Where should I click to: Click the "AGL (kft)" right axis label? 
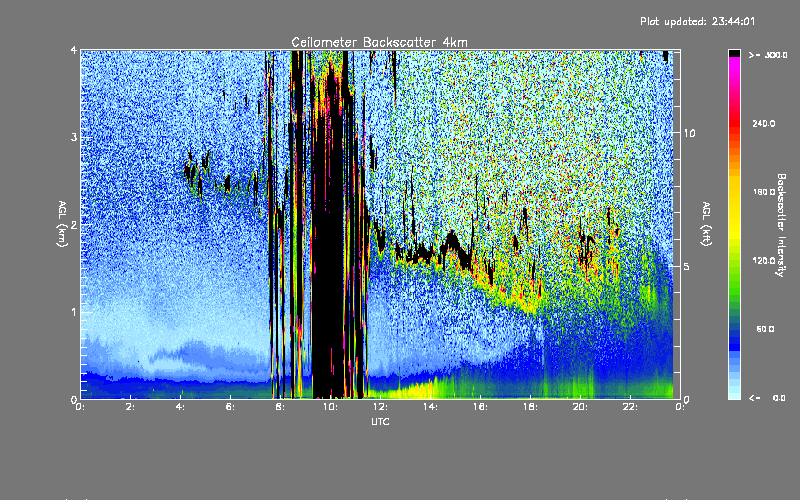coord(706,224)
